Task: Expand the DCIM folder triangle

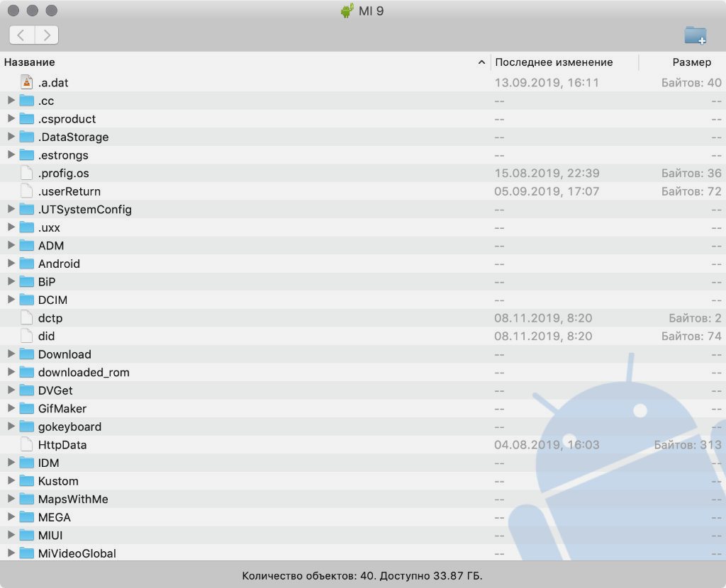Action: 11,300
